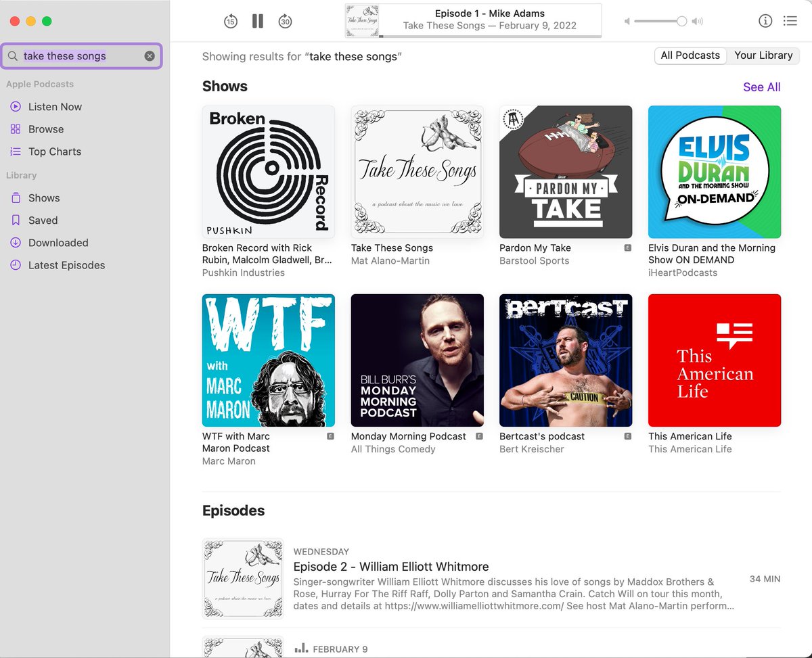
Task: Open Browse in the sidebar
Action: tap(46, 129)
